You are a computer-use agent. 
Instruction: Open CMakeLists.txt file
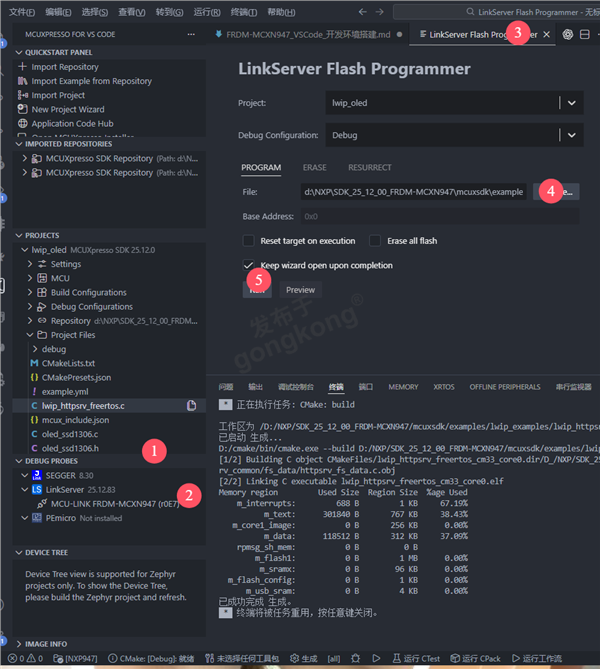point(68,363)
